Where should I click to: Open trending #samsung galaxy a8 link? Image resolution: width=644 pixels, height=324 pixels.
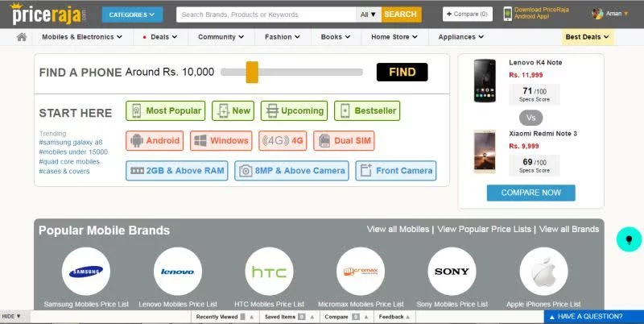71,143
